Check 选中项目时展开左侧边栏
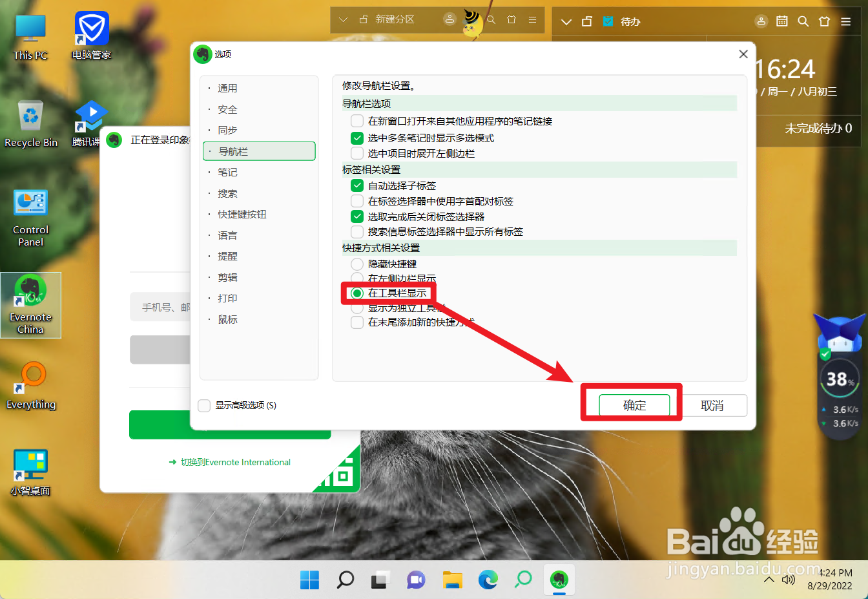Image resolution: width=868 pixels, height=599 pixels. tap(357, 153)
